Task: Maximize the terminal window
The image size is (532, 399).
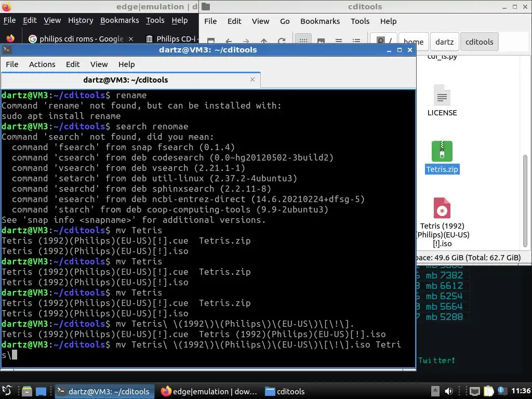Action: [400, 50]
